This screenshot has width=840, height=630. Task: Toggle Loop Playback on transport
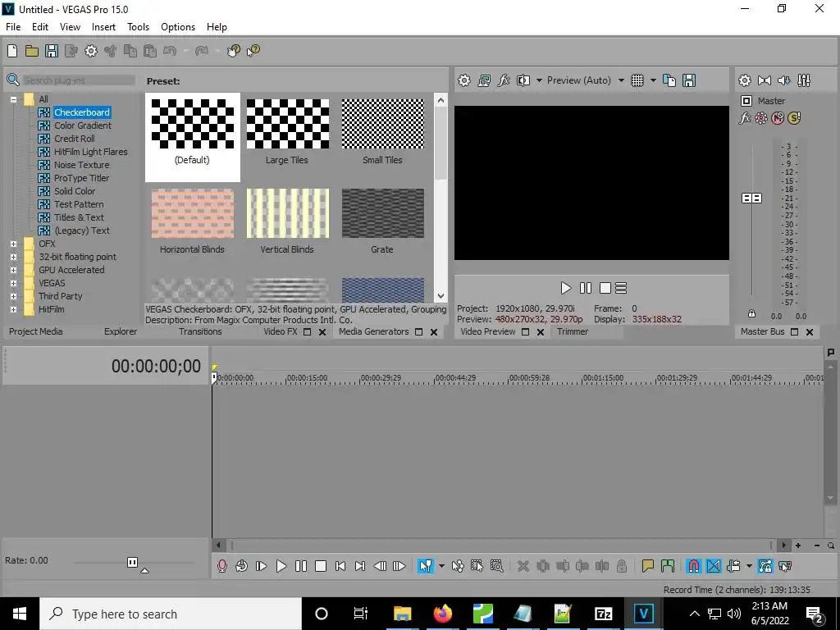click(x=242, y=566)
